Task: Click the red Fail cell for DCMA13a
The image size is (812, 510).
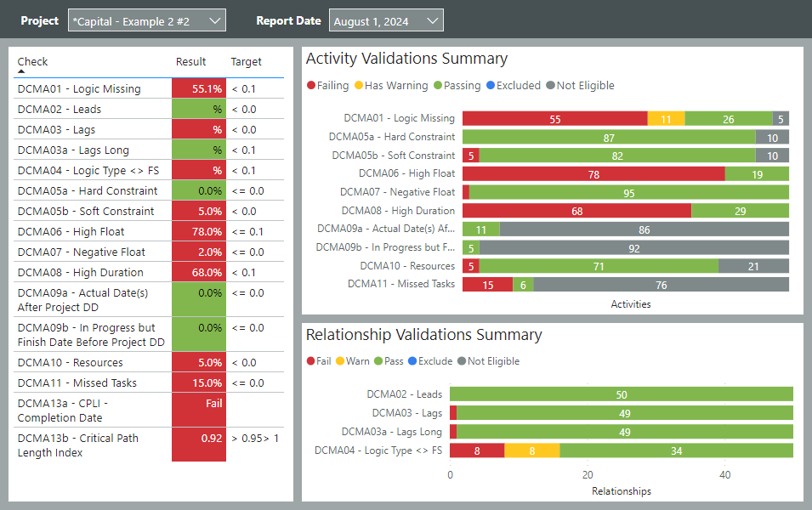Action: tap(198, 411)
